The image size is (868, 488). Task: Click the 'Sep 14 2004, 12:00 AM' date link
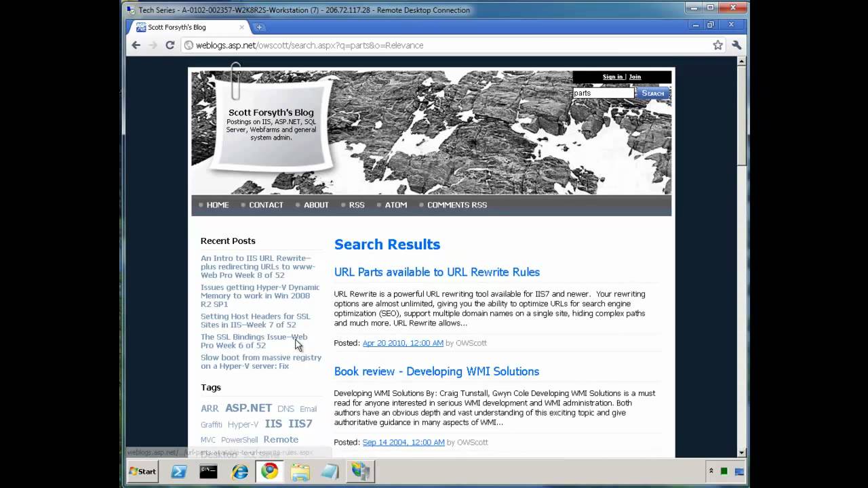(x=403, y=442)
